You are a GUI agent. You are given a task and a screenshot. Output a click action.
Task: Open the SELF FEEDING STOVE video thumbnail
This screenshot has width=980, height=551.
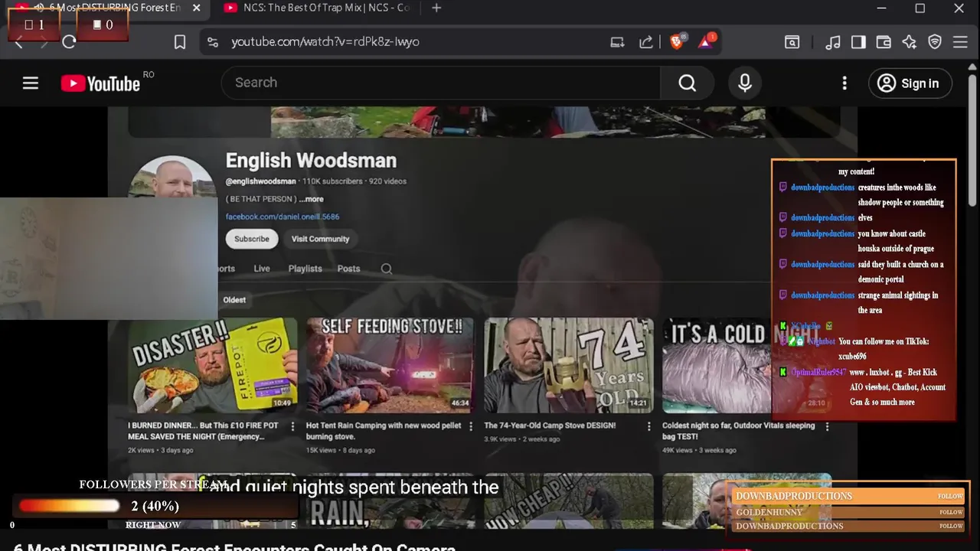click(x=390, y=366)
